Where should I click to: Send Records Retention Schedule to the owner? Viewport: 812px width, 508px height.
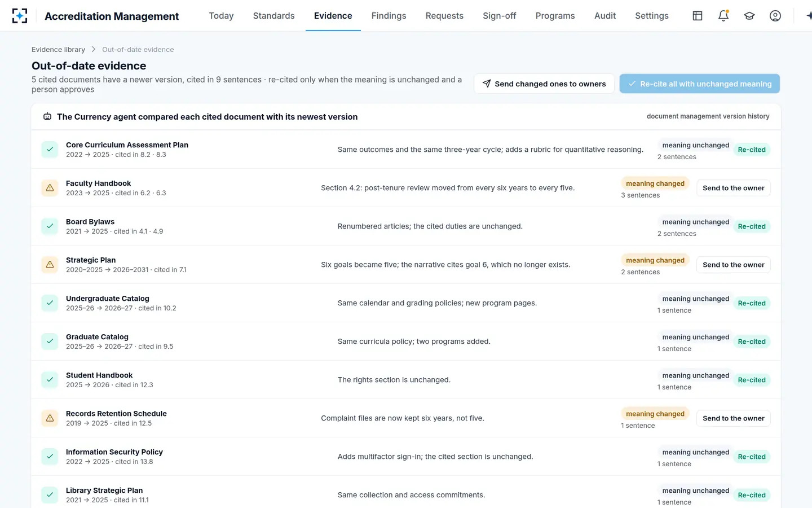[733, 418]
